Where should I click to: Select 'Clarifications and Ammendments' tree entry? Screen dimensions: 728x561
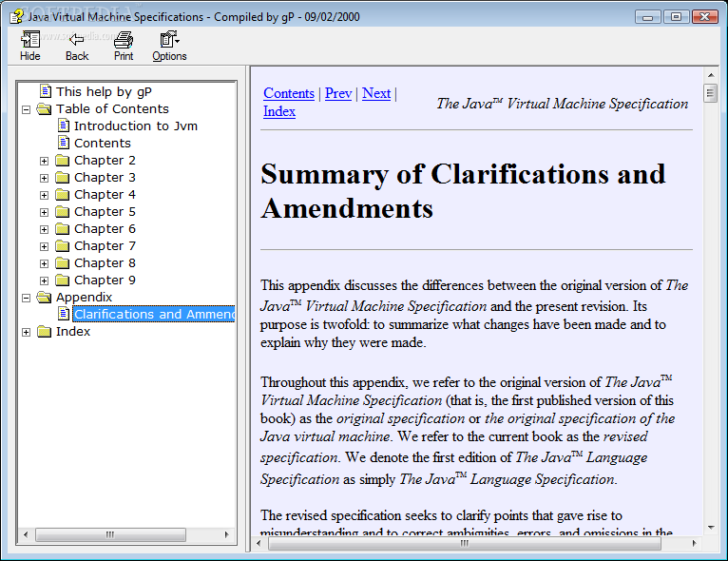click(x=154, y=315)
